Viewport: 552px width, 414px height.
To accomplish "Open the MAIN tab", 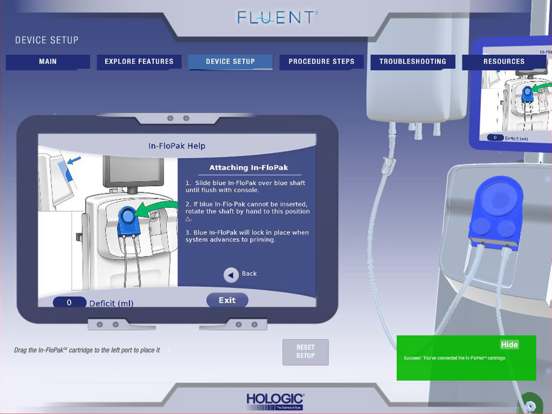I will (48, 62).
